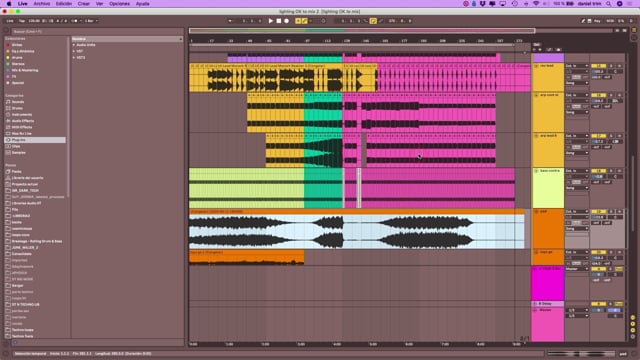Click the arrangement overview bar above timeline
The image size is (640, 360).
pos(362,31)
